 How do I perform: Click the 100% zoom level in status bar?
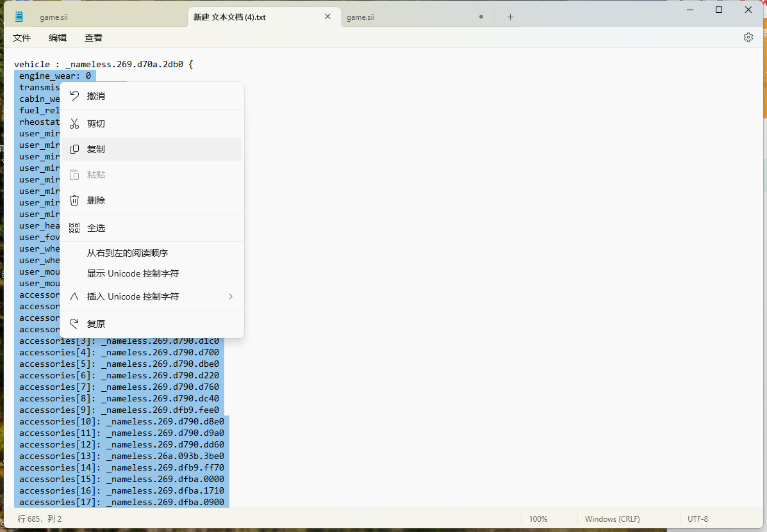538,519
